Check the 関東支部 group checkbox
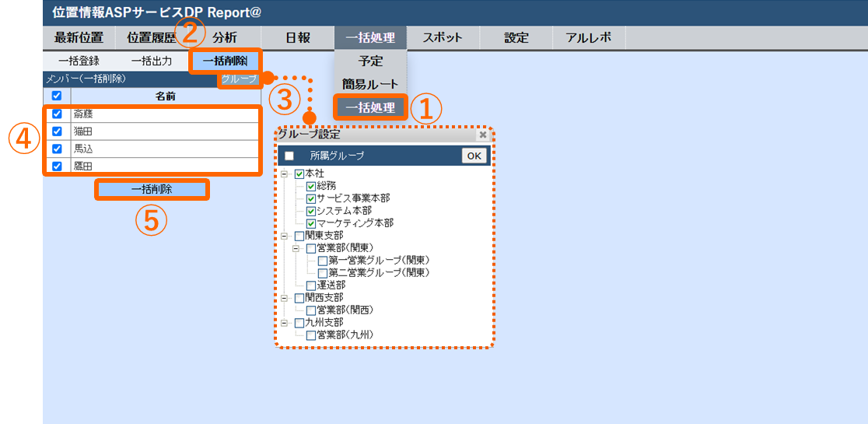Screen dimensions: 868x424 coord(299,236)
